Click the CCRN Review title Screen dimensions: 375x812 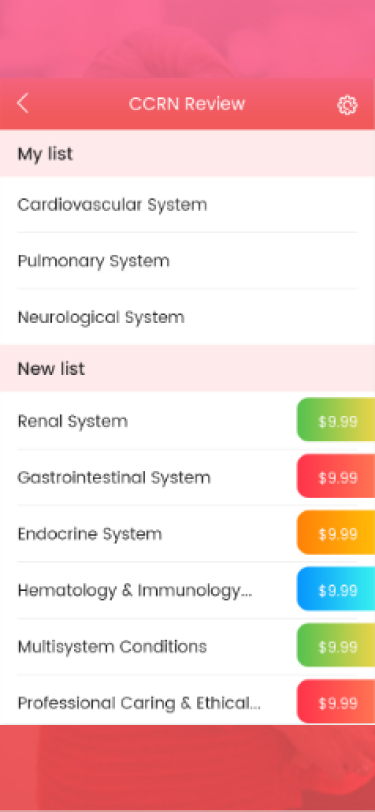point(187,104)
